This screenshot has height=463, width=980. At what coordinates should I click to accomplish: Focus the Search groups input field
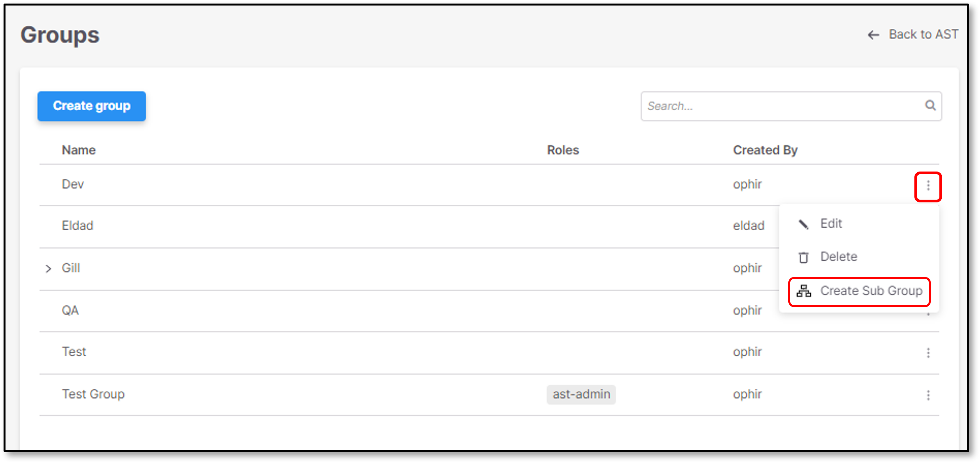(791, 106)
